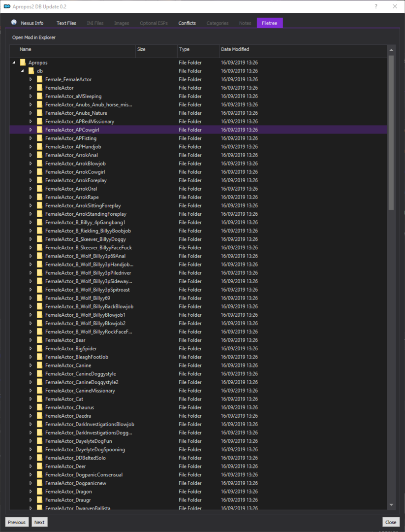Image resolution: width=405 pixels, height=532 pixels.
Task: Click folder icon of FemaleActor_Daedra
Action: click(39, 416)
